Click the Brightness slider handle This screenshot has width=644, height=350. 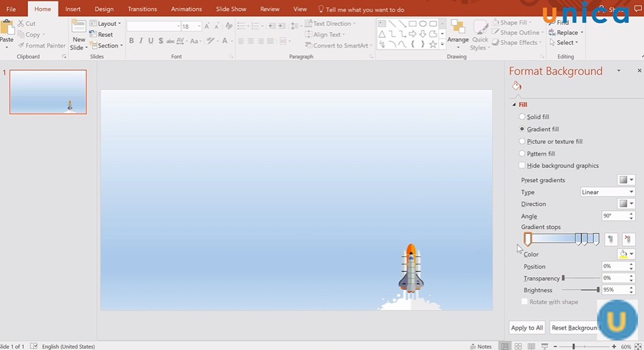point(598,290)
